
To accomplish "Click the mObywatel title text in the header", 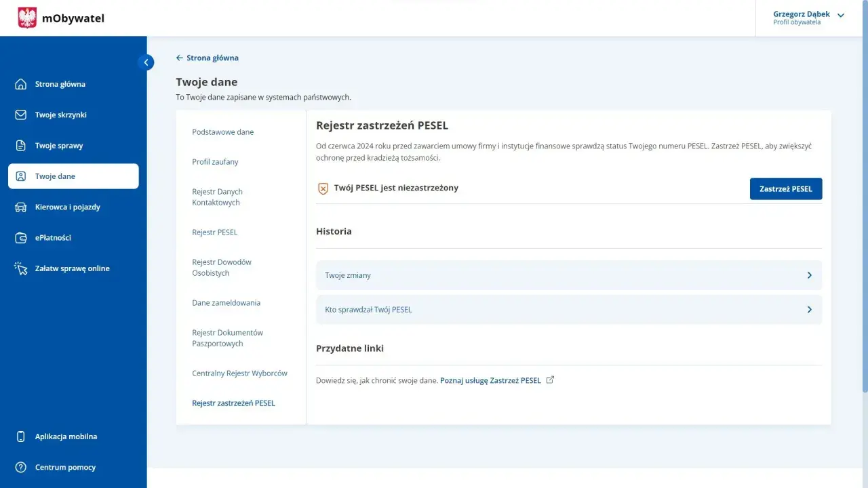I will coord(73,18).
